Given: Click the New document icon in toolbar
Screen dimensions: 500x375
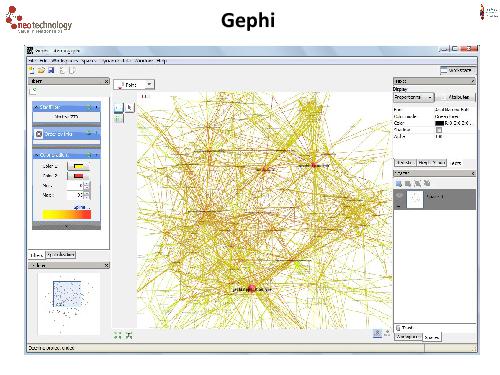Looking at the screenshot, I should (31, 70).
